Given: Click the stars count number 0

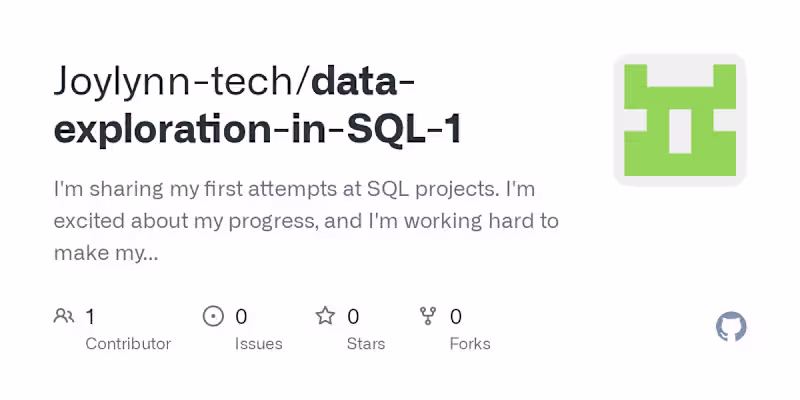Looking at the screenshot, I should pos(353,317).
